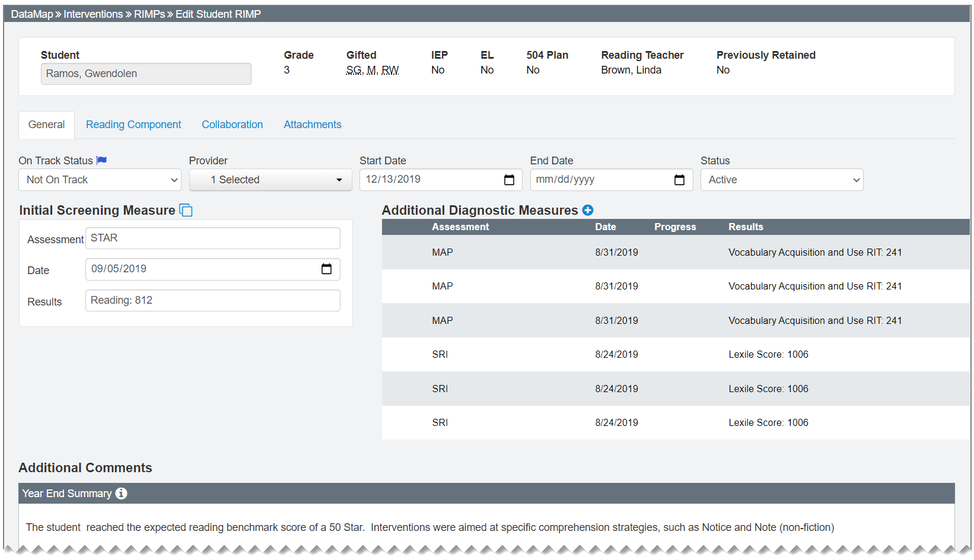The image size is (974, 560).
Task: Navigate to RIMPs in the breadcrumb
Action: pos(149,14)
